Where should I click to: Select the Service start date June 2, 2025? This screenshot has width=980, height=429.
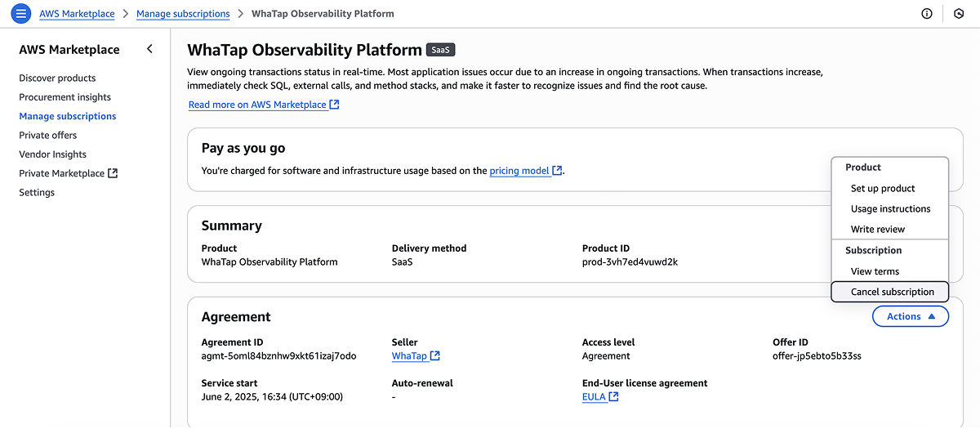(x=272, y=397)
